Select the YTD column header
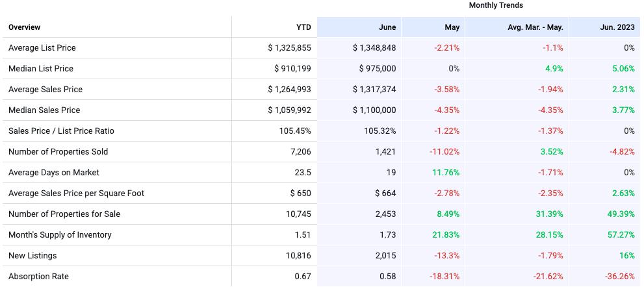The image size is (644, 287). [x=303, y=27]
